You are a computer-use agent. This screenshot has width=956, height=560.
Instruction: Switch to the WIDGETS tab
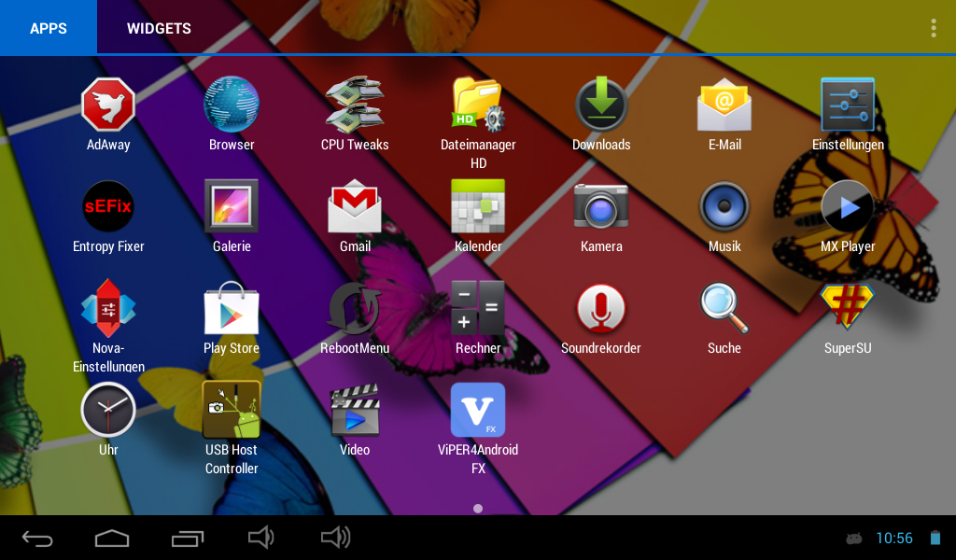pos(159,28)
